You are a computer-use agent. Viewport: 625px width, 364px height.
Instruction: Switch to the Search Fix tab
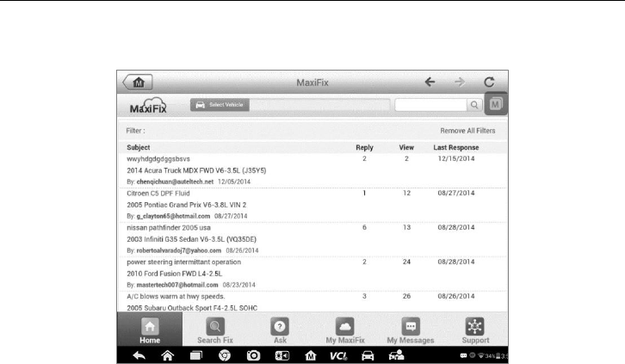click(215, 330)
